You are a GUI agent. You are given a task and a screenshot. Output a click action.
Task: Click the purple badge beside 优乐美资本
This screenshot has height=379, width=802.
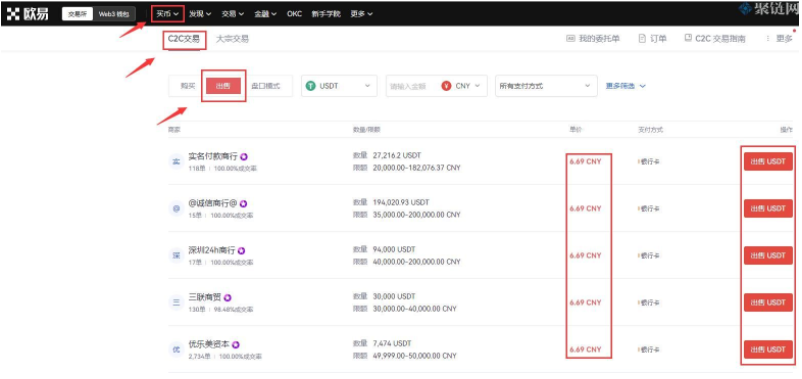pos(235,345)
